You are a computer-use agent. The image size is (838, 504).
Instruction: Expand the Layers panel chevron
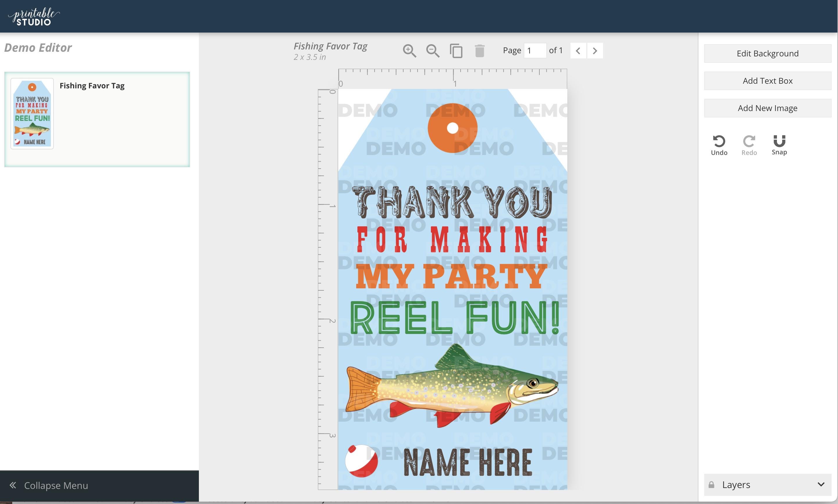pos(821,484)
